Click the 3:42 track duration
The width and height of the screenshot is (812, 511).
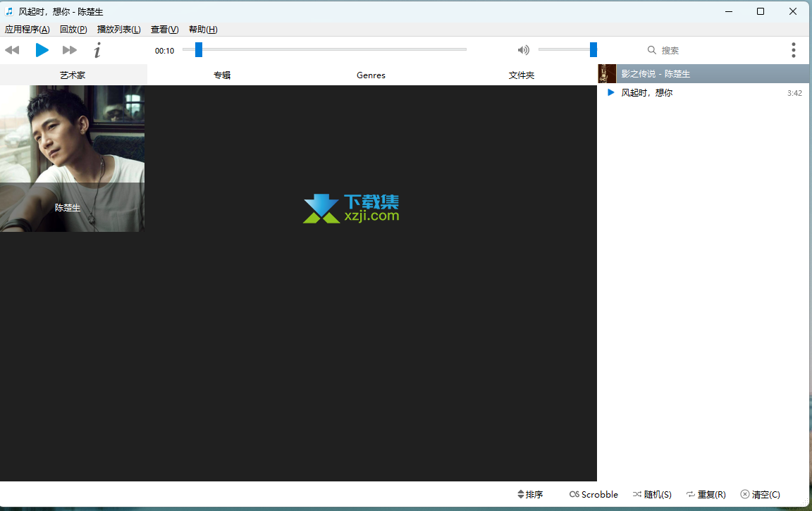[794, 93]
